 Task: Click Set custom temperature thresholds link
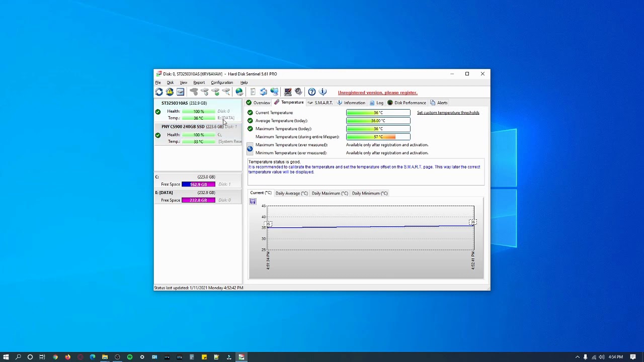click(448, 113)
